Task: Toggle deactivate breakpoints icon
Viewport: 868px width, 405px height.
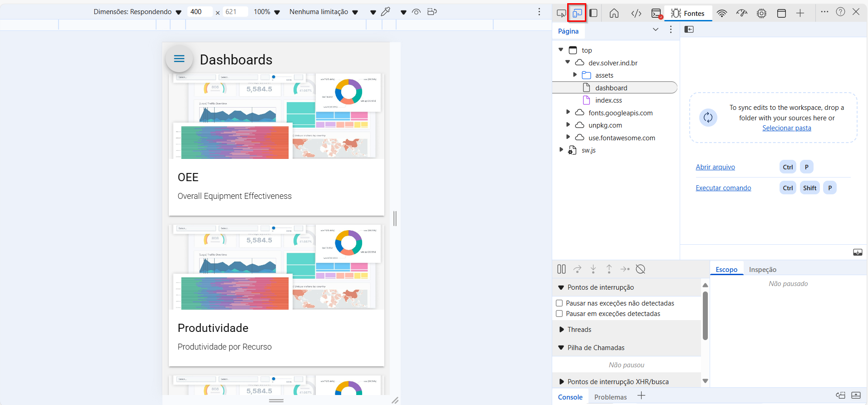Action: pos(641,269)
